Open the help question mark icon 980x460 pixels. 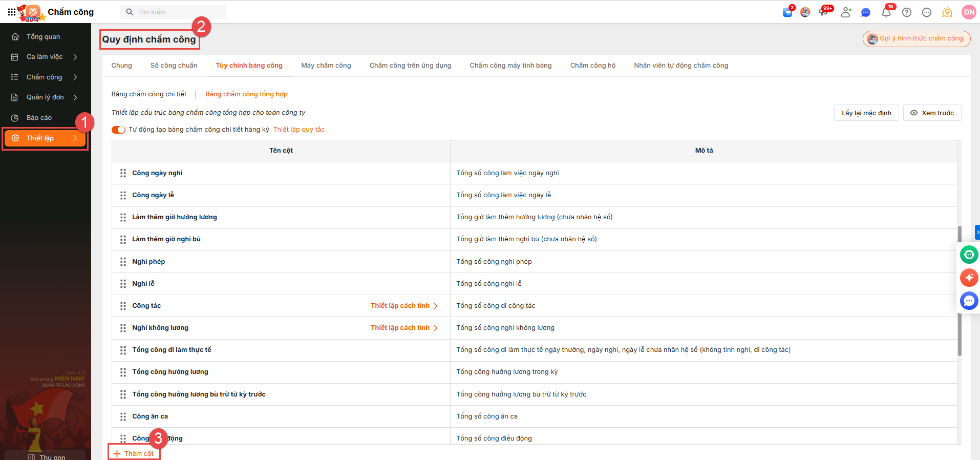pyautogui.click(x=906, y=12)
